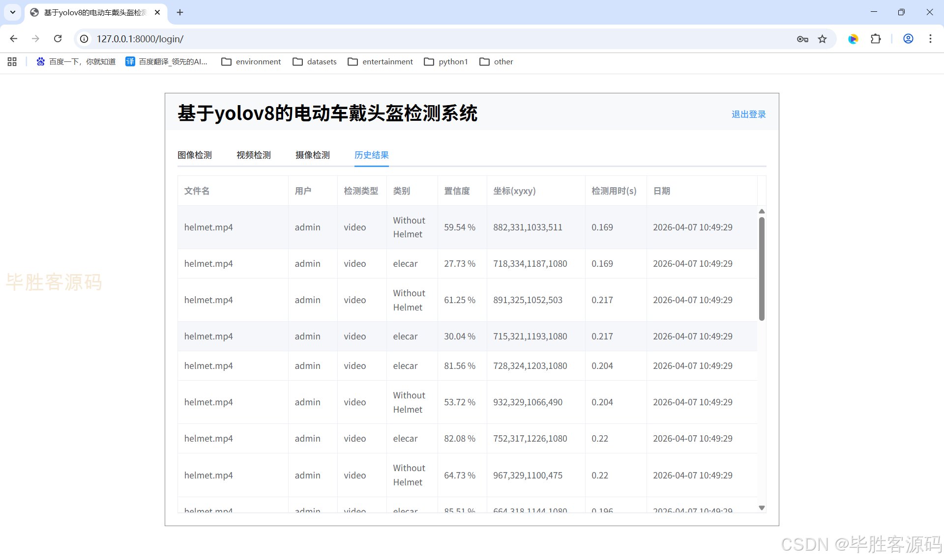Open the environment bookmarks folder

[251, 61]
